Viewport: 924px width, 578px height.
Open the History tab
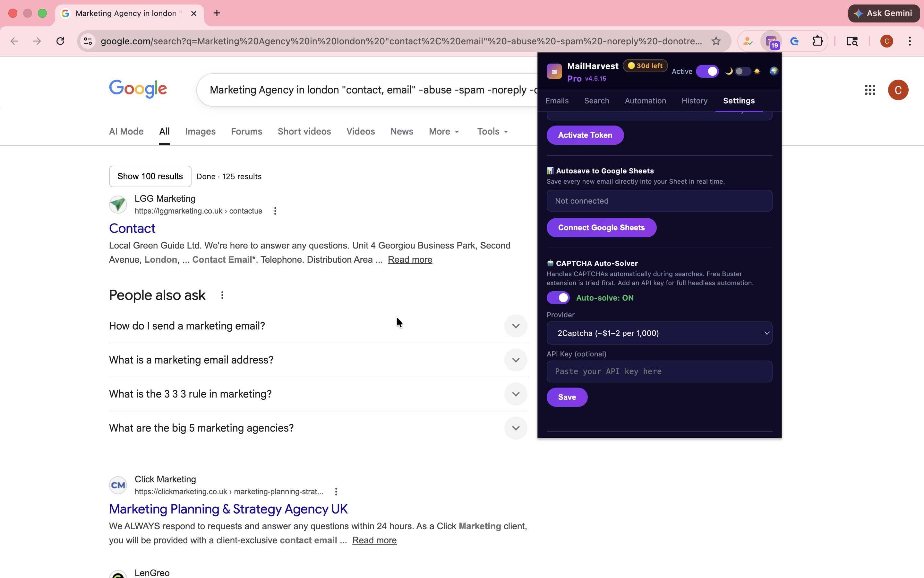(694, 101)
